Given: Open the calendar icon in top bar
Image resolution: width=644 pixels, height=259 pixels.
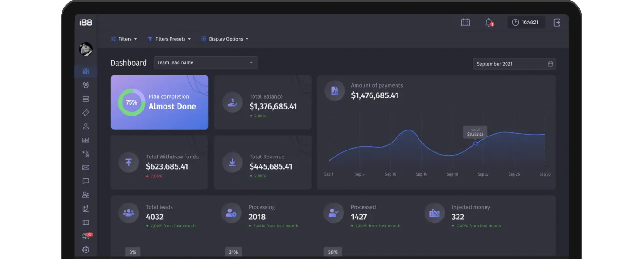Looking at the screenshot, I should point(465,22).
